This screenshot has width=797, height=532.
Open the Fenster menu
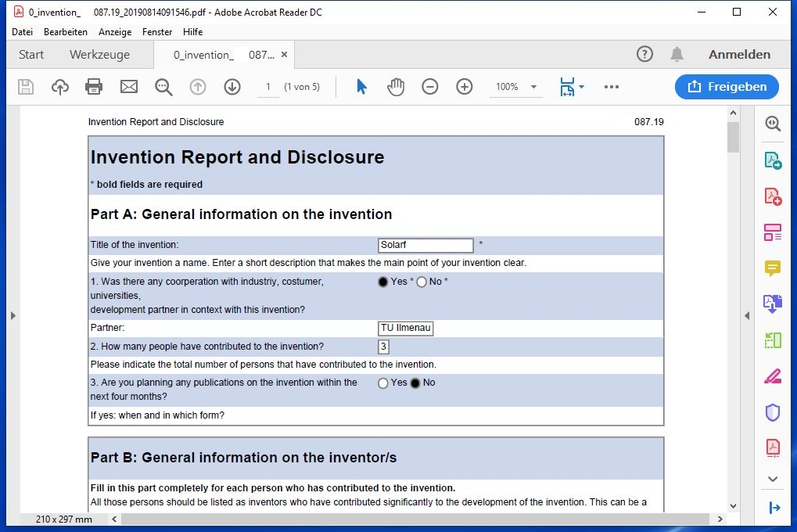tap(157, 32)
